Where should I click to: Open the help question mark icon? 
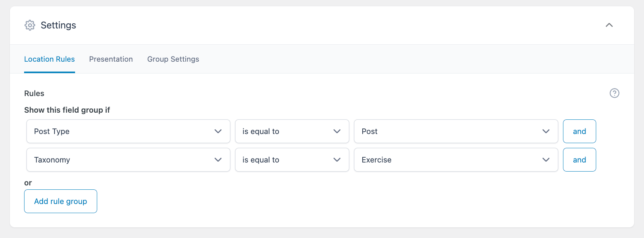coord(614,93)
